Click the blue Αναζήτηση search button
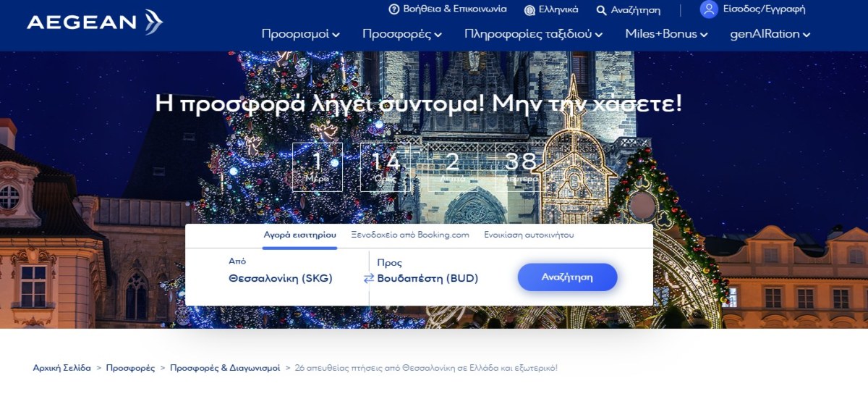 (x=567, y=277)
